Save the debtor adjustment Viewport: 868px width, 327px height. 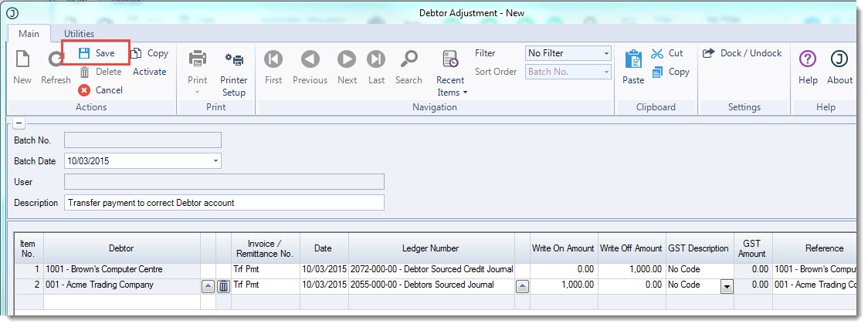click(x=96, y=53)
